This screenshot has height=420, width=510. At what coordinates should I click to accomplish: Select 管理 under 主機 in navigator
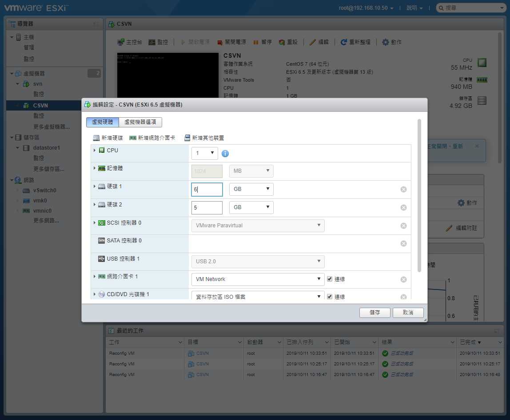pyautogui.click(x=28, y=48)
